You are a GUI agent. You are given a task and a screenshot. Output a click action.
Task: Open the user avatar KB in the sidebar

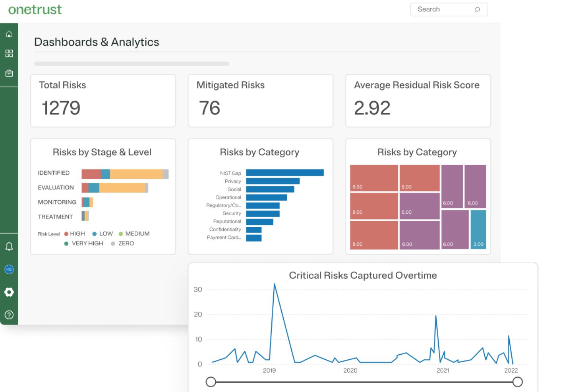(9, 269)
